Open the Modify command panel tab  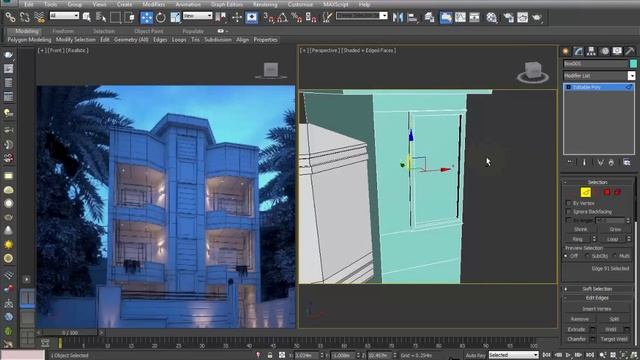[x=578, y=51]
